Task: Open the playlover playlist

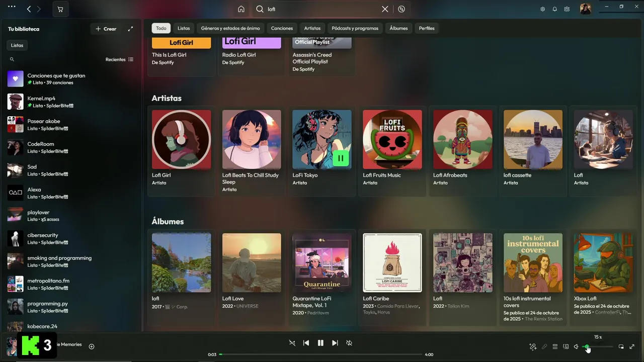Action: click(71, 216)
